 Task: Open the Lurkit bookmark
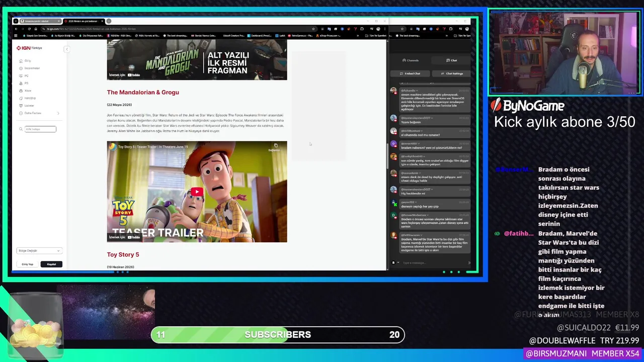281,36
